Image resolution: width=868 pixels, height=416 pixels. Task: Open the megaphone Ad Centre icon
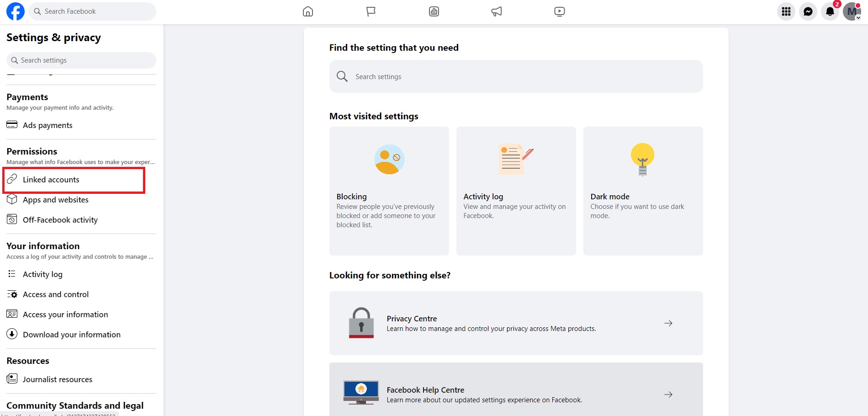497,11
